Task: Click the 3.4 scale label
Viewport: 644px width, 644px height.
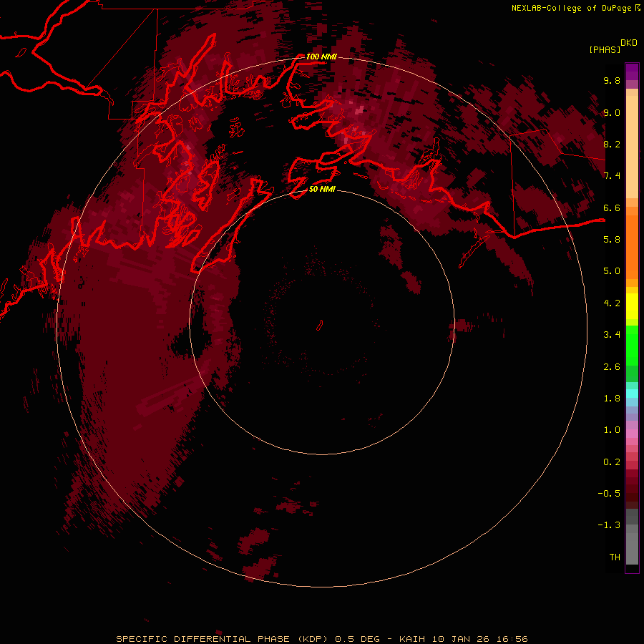Action: pyautogui.click(x=612, y=335)
